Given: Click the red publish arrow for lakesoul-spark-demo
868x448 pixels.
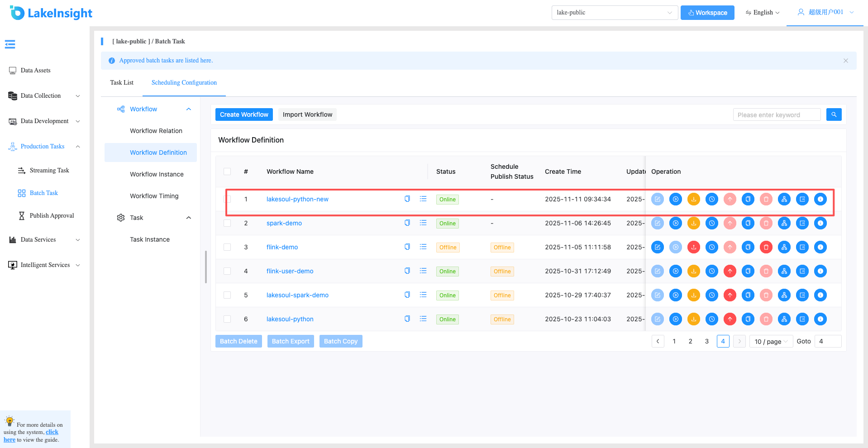Looking at the screenshot, I should click(x=730, y=295).
